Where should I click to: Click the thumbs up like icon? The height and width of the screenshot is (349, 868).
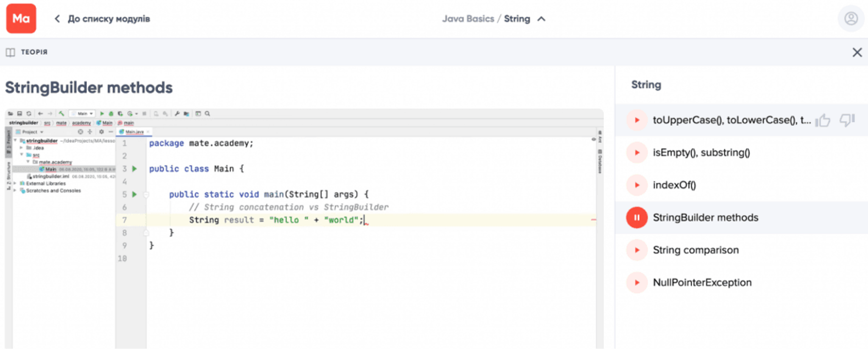[823, 120]
